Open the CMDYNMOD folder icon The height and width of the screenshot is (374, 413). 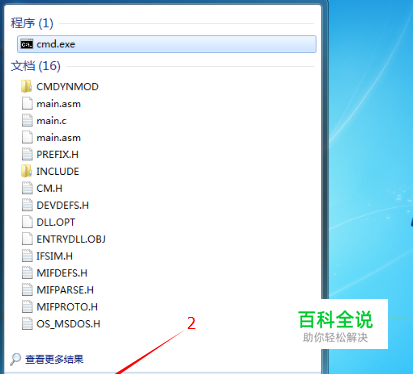click(x=27, y=87)
